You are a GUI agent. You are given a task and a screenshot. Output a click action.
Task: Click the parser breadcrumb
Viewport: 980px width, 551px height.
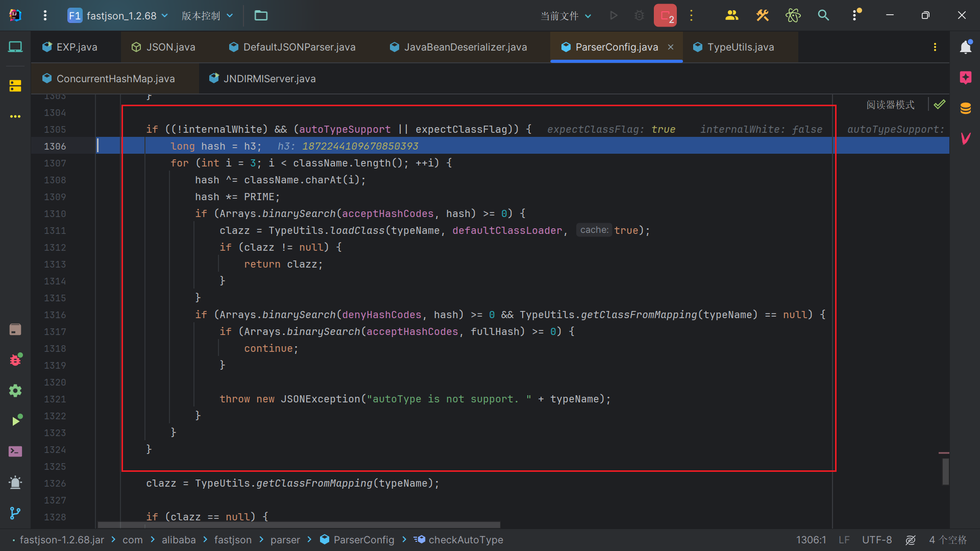pos(285,540)
